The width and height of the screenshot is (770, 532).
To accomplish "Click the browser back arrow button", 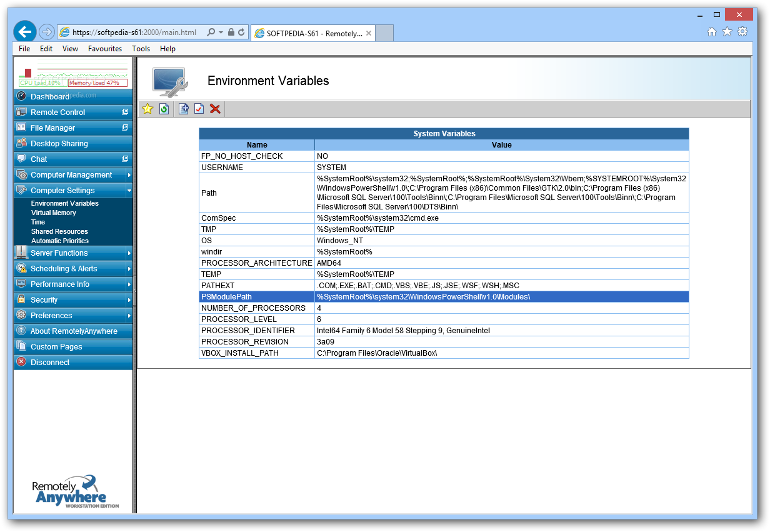I will coord(24,32).
